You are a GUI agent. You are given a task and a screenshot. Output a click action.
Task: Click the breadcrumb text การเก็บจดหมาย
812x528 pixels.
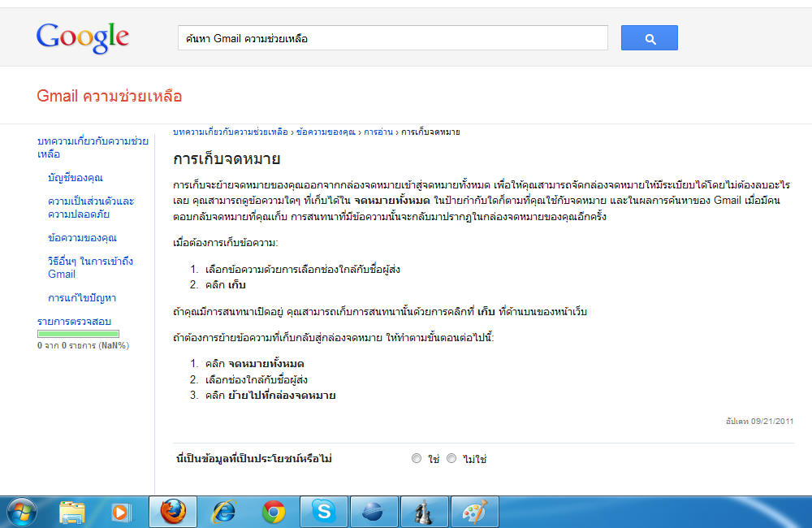[x=430, y=132]
